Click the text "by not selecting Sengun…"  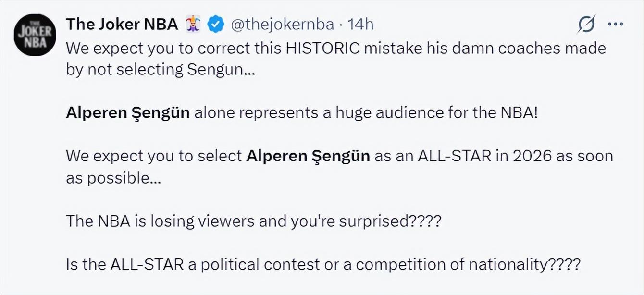click(161, 70)
